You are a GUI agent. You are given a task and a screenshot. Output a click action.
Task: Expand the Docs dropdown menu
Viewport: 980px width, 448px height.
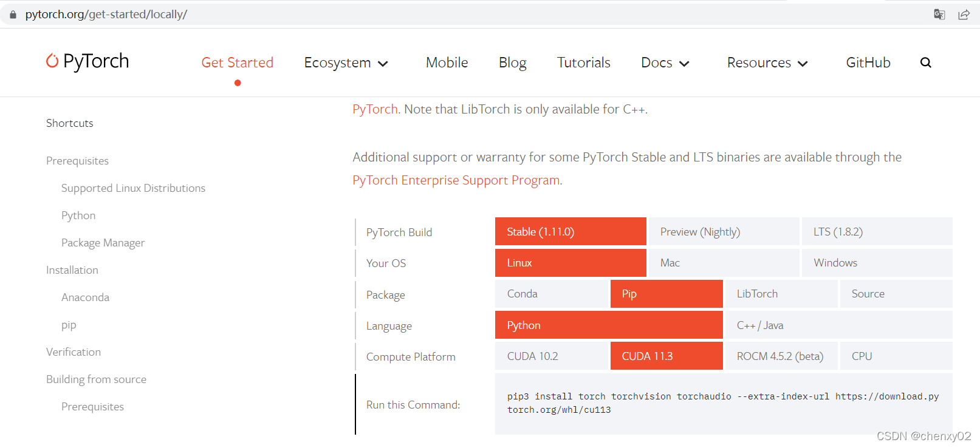665,63
